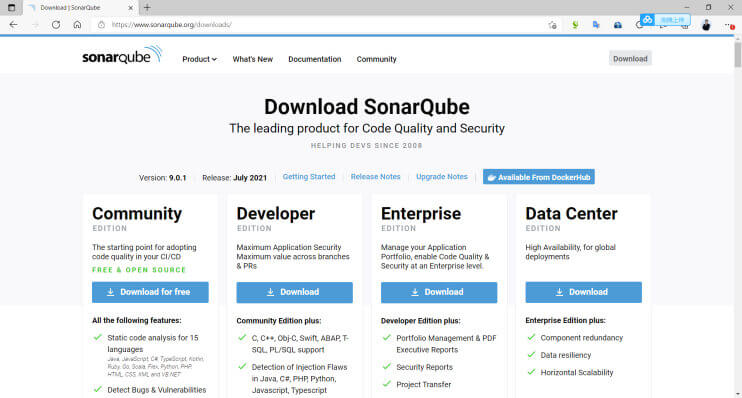This screenshot has width=742, height=398.
Task: Click the Data Center edition heading
Action: click(571, 214)
